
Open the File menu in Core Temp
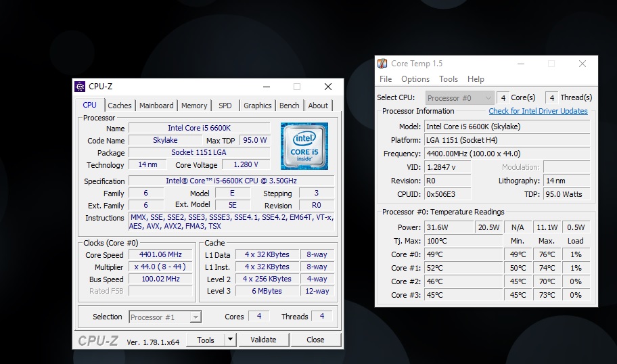[x=386, y=79]
